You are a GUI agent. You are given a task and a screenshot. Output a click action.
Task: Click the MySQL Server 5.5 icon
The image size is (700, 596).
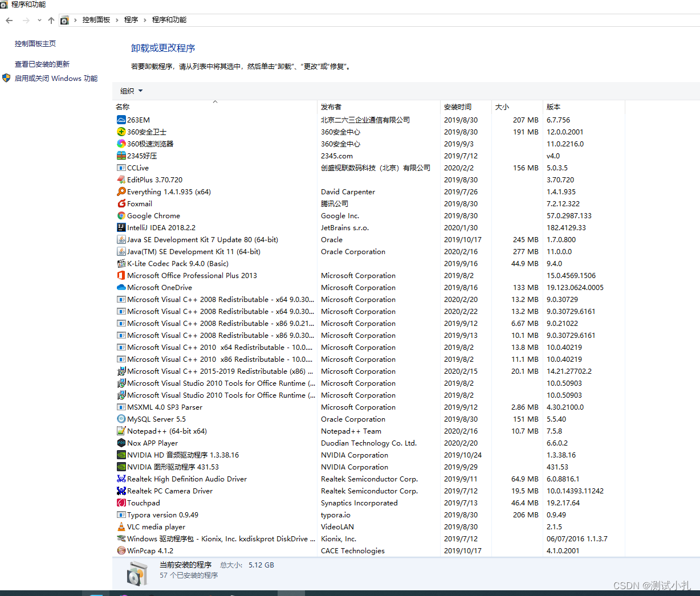tap(121, 419)
